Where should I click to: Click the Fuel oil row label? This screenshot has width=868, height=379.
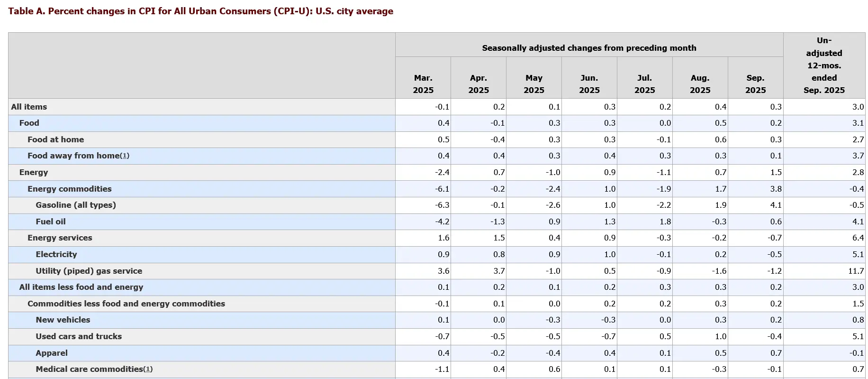tap(51, 222)
